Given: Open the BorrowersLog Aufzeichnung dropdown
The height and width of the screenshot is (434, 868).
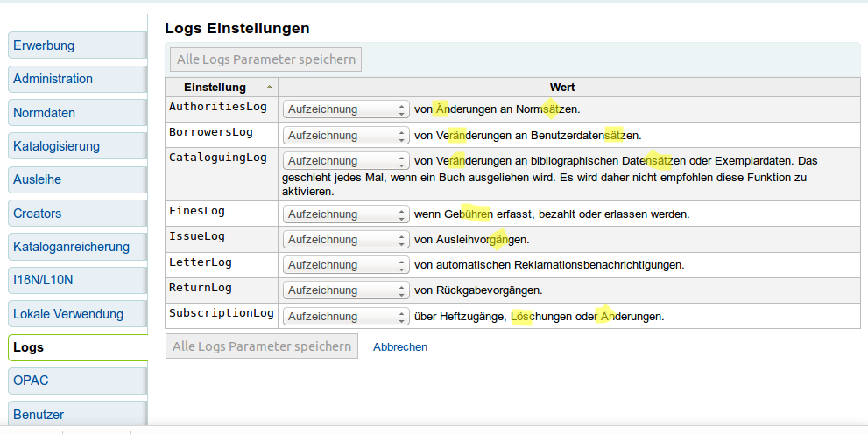Looking at the screenshot, I should click(x=346, y=135).
